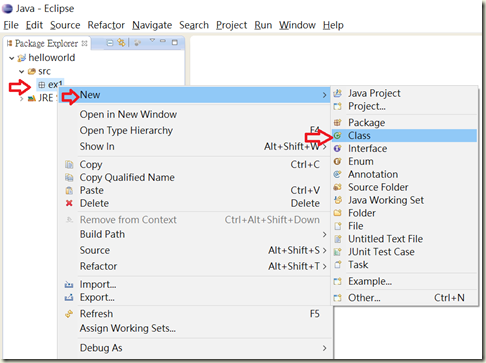Click the Collapse All icon in Package Explorer
The image size is (486, 363).
click(110, 43)
